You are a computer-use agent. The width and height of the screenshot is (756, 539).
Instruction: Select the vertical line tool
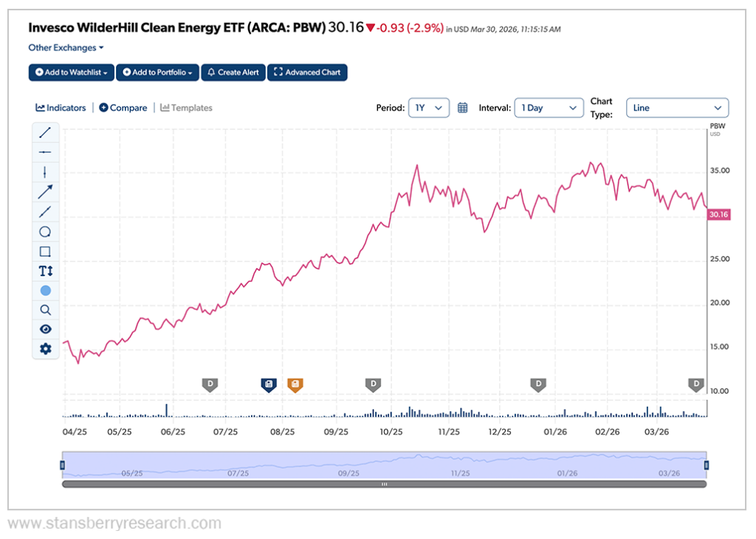pyautogui.click(x=46, y=172)
